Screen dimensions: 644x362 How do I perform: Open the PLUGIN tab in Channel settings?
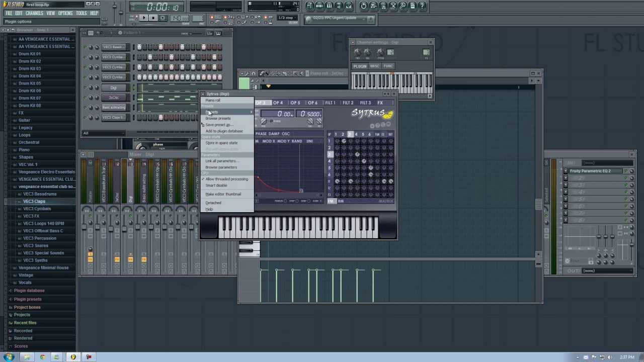[360, 66]
